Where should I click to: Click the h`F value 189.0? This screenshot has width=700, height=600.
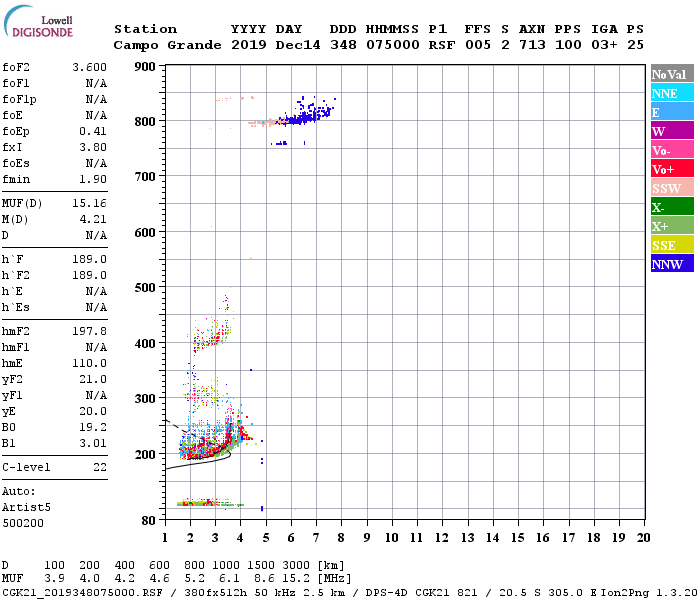pyautogui.click(x=90, y=259)
